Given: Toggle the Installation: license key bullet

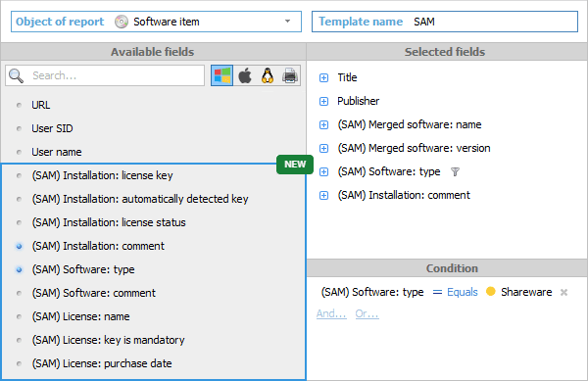Looking at the screenshot, I should click(20, 175).
